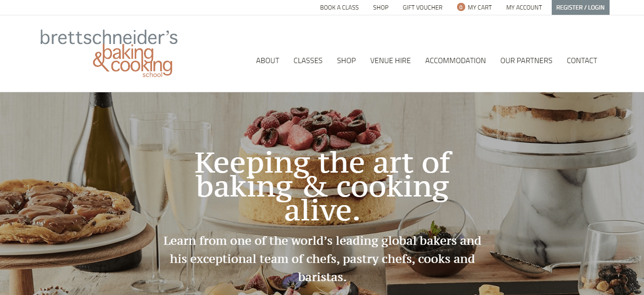Open the cart count badge icon
644x295 pixels.
point(461,7)
